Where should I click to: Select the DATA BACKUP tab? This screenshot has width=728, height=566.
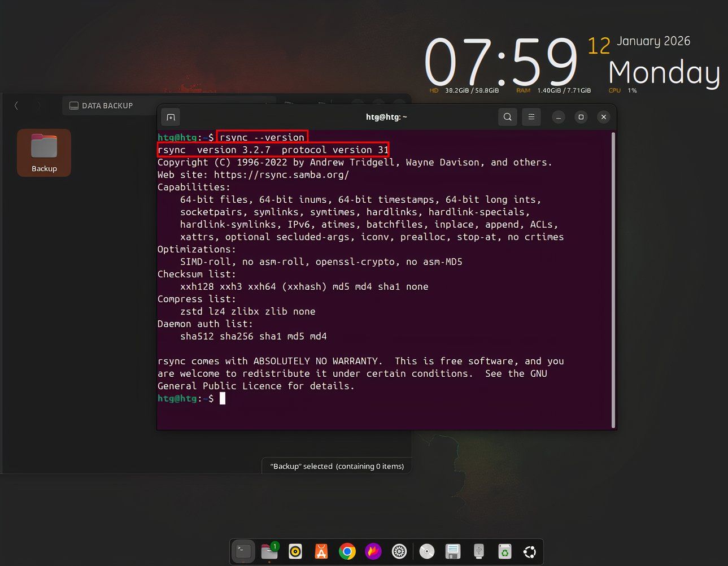(x=107, y=106)
